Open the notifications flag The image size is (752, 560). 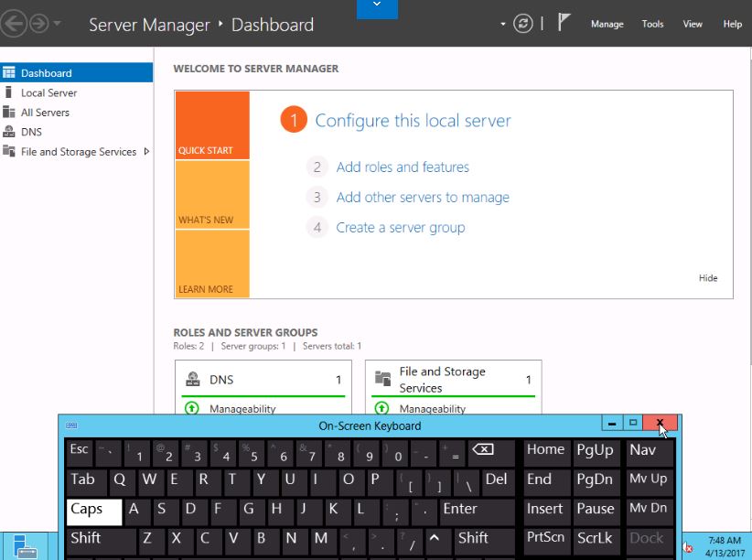coord(564,24)
